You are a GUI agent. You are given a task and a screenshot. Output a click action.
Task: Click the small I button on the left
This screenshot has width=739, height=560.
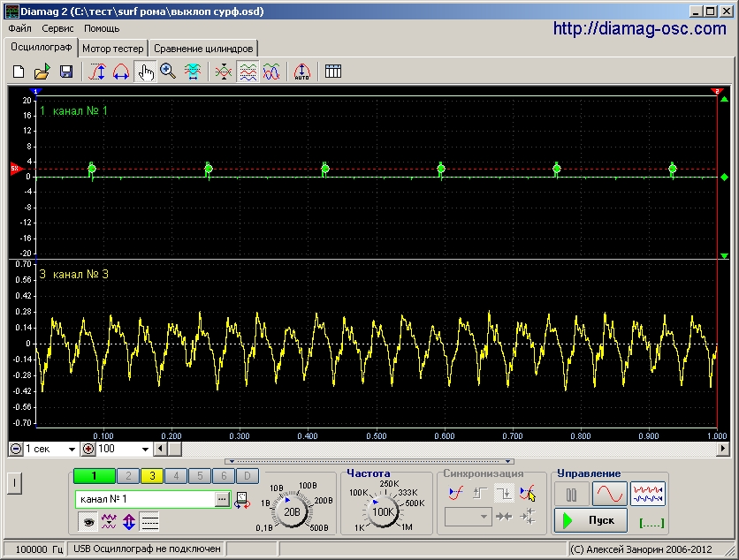15,483
